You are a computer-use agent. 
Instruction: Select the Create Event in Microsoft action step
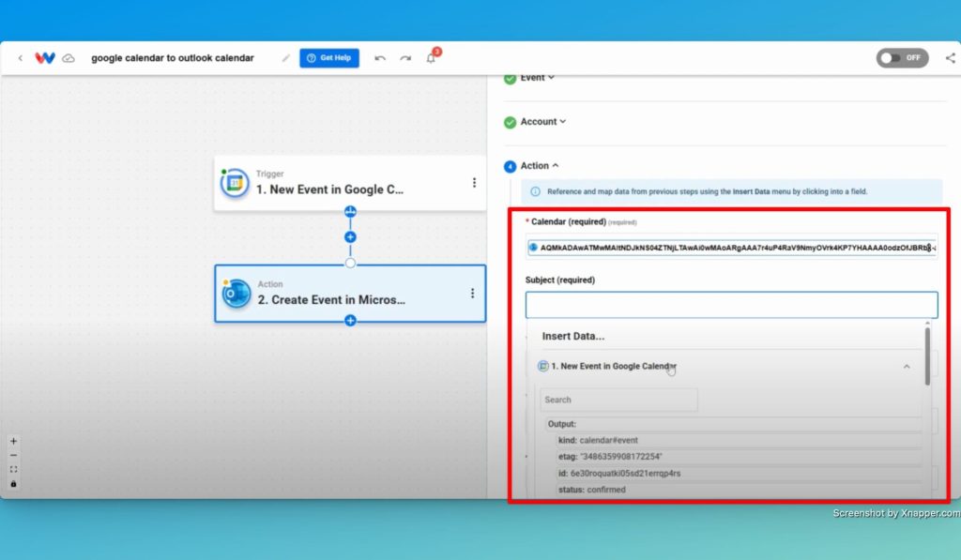click(350, 294)
